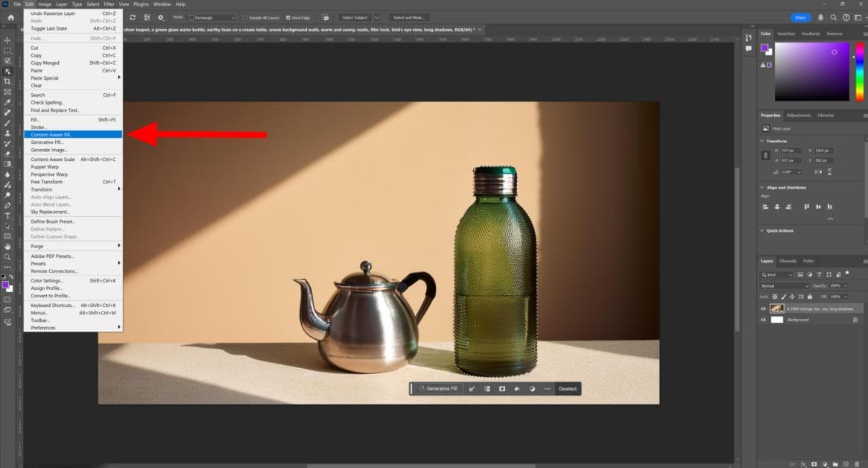Screen dimensions: 868x468
Task: Toggle the Hard Edge checkbox
Action: click(288, 18)
